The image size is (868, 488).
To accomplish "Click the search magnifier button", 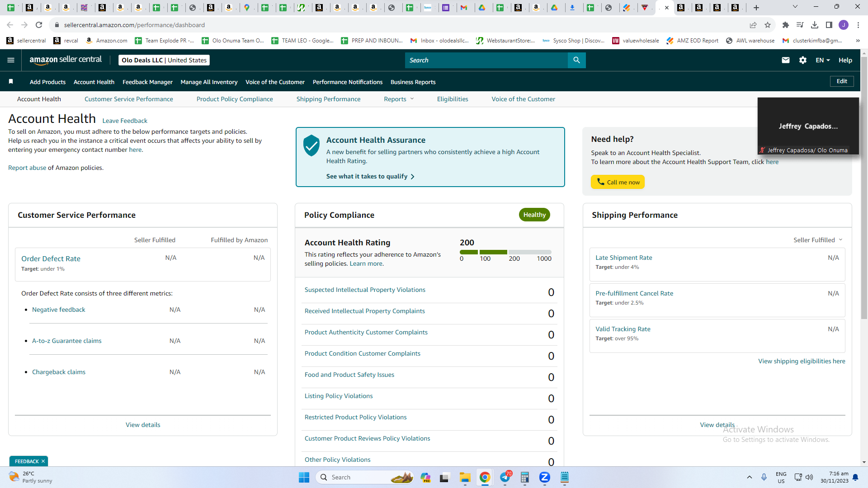I will point(576,60).
